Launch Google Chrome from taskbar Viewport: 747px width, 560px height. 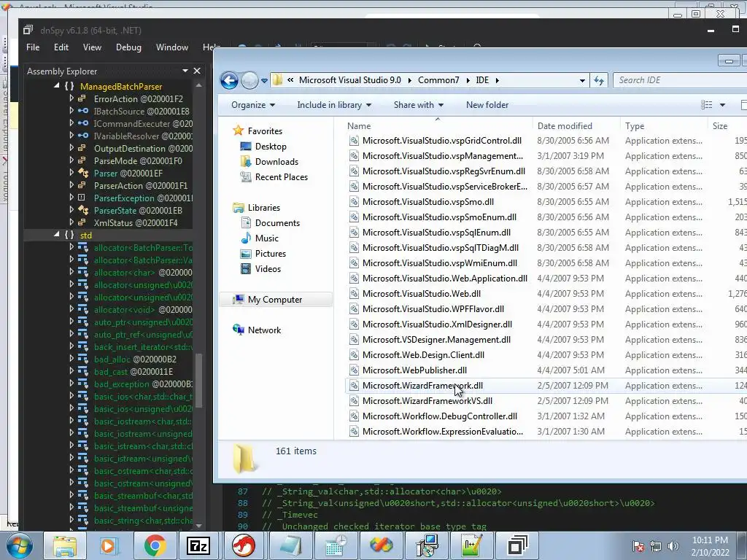(x=155, y=545)
